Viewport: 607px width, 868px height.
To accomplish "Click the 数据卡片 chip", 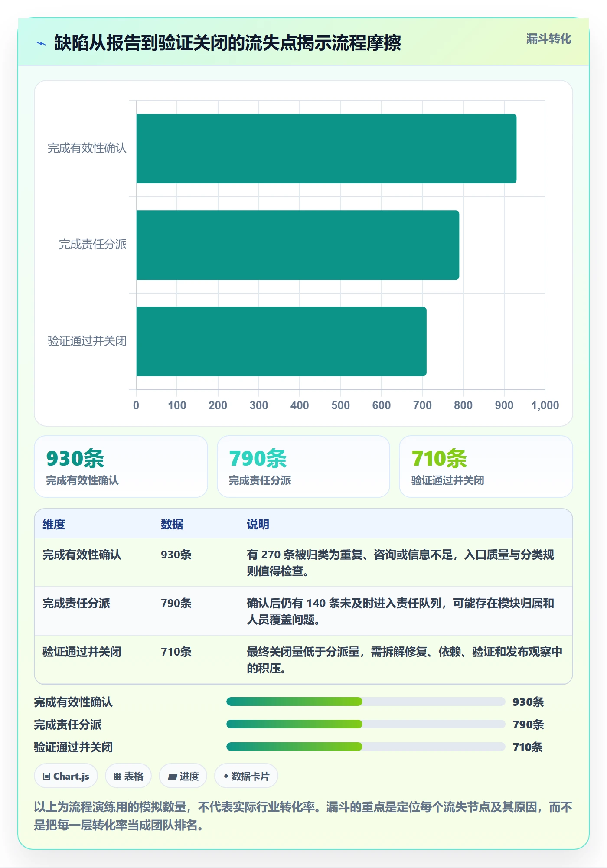I will (246, 776).
